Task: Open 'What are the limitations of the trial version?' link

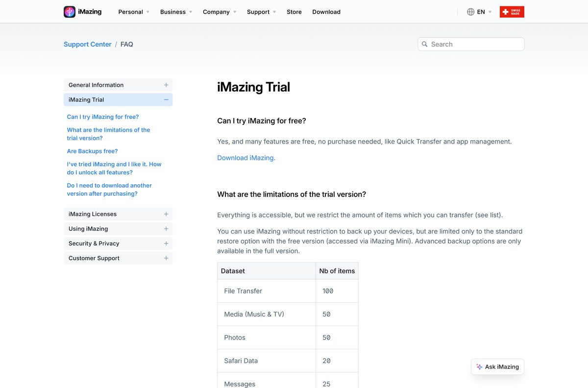Action: pos(109,134)
